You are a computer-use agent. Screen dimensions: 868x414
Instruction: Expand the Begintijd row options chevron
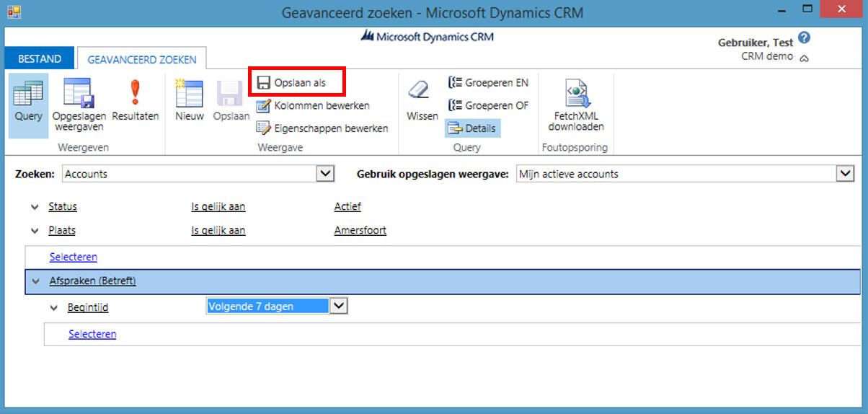54,308
